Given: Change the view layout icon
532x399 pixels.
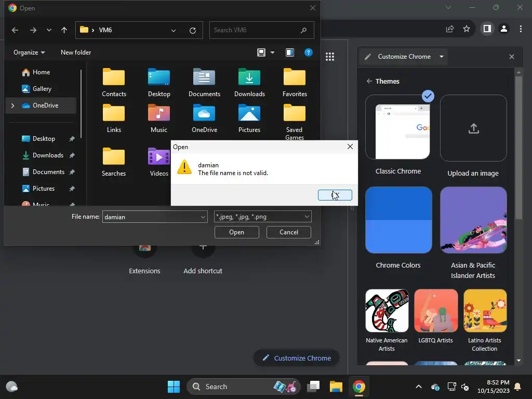Looking at the screenshot, I should pos(261,52).
